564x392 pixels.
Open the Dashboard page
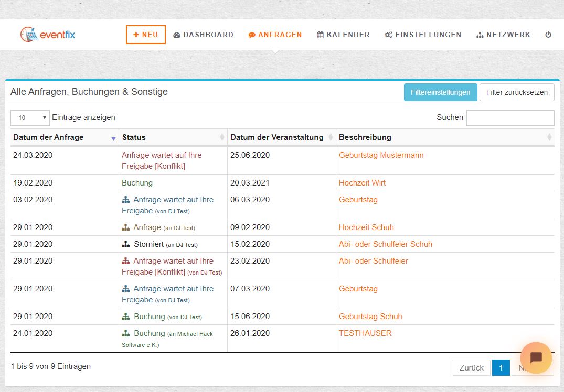point(203,35)
